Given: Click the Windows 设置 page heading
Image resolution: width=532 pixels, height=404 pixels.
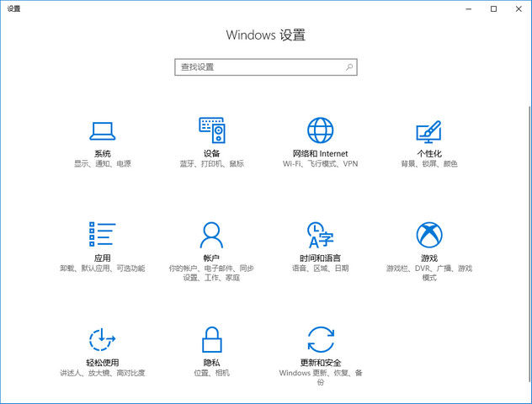Looking at the screenshot, I should coord(266,35).
